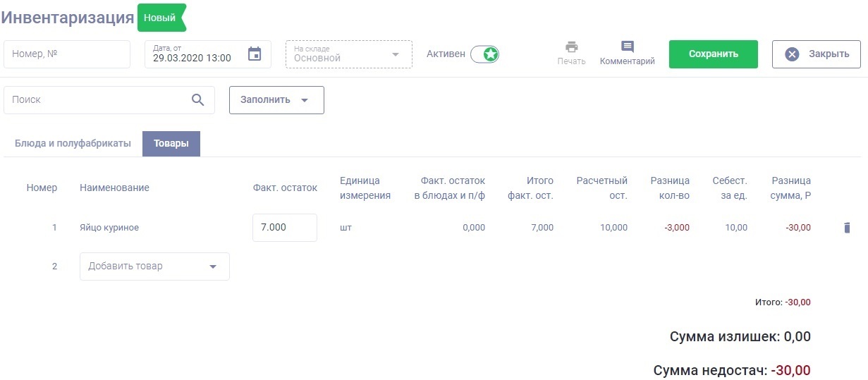Open the Комментарий speech bubble icon
Image resolution: width=868 pixels, height=380 pixels.
coord(627,47)
